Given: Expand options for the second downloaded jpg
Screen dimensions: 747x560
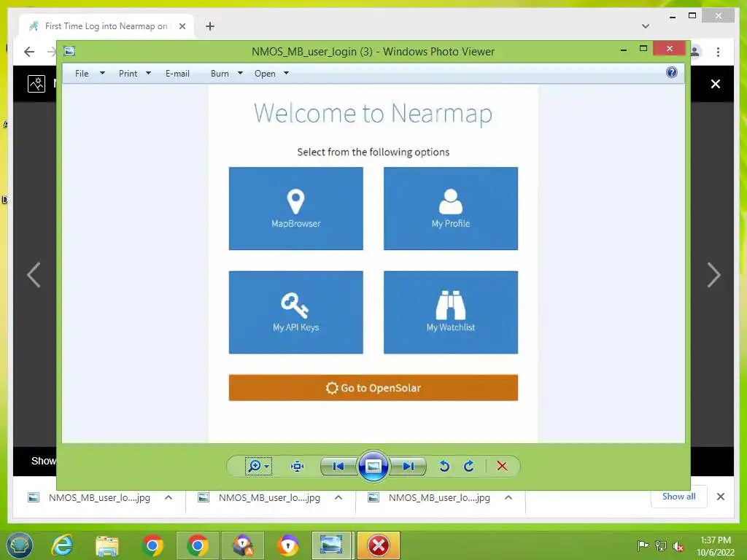Looking at the screenshot, I should [x=338, y=497].
